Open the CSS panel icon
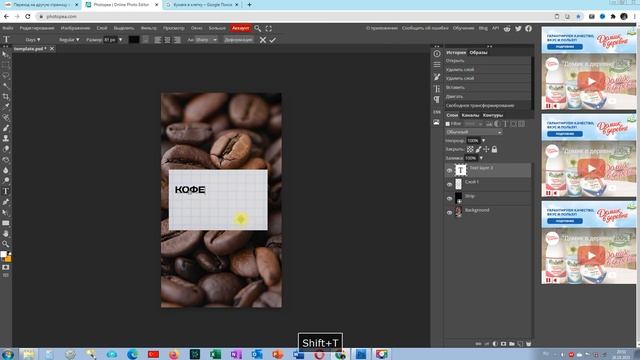 pos(437,111)
